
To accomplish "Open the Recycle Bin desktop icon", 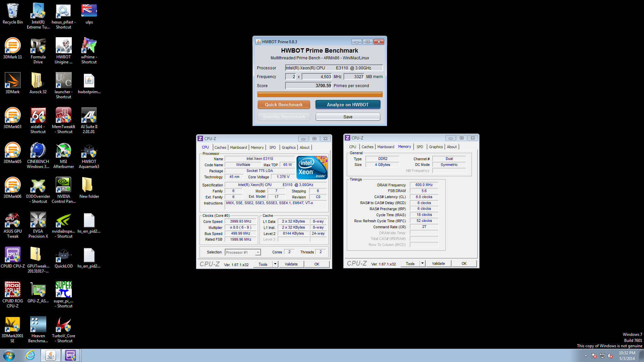I will tap(12, 13).
